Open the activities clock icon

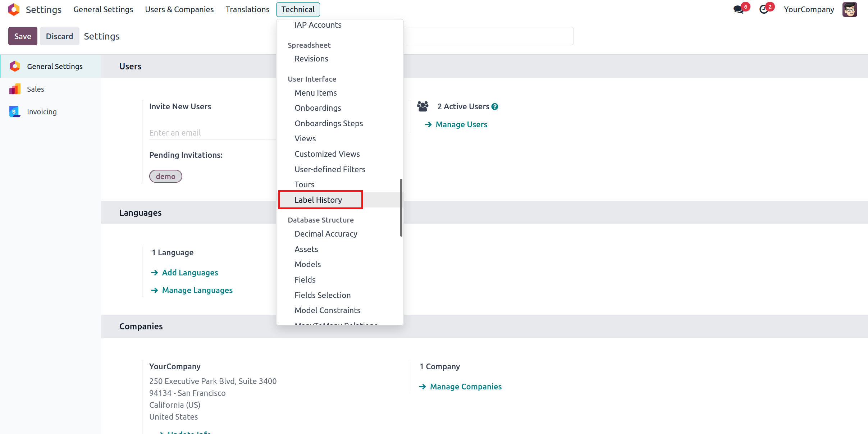tap(763, 9)
